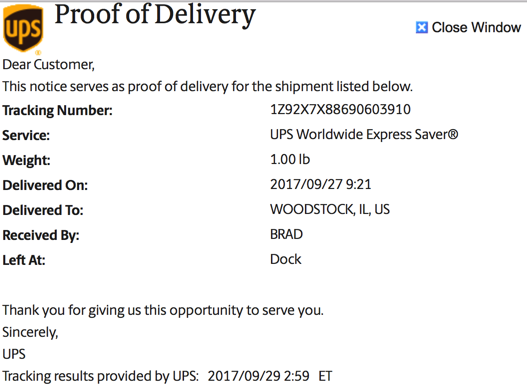
Task: Click the Left At label
Action: point(24,260)
